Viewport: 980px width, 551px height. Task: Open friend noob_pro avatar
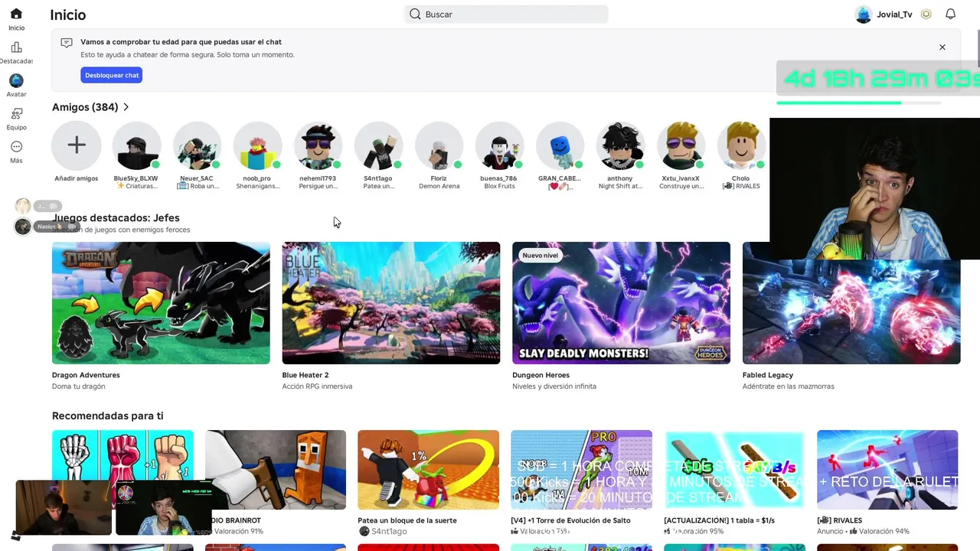click(257, 145)
